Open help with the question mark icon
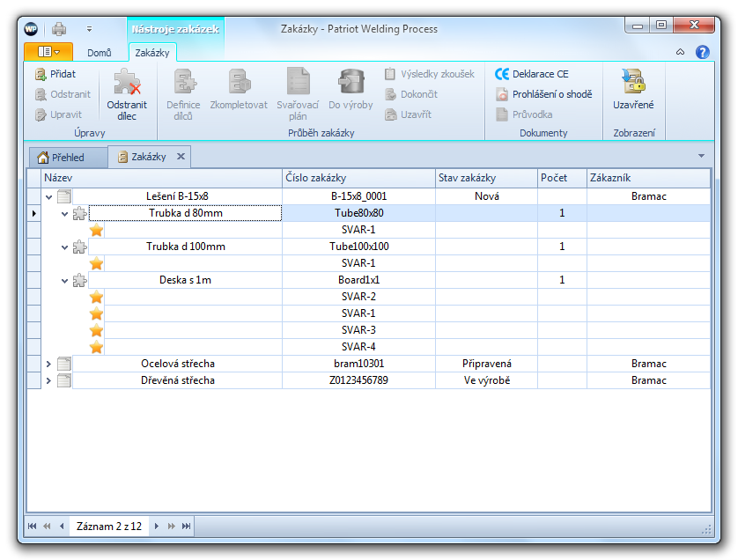The image size is (738, 560). click(702, 52)
